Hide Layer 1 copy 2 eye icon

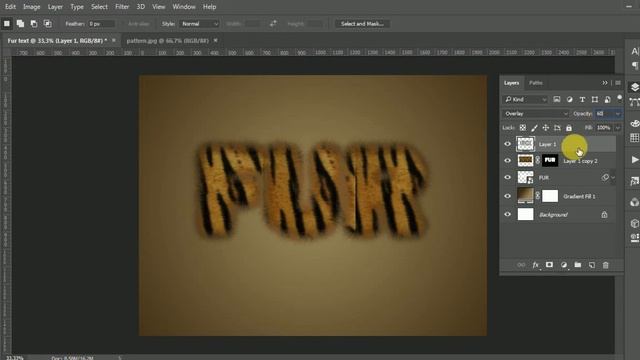pyautogui.click(x=507, y=160)
